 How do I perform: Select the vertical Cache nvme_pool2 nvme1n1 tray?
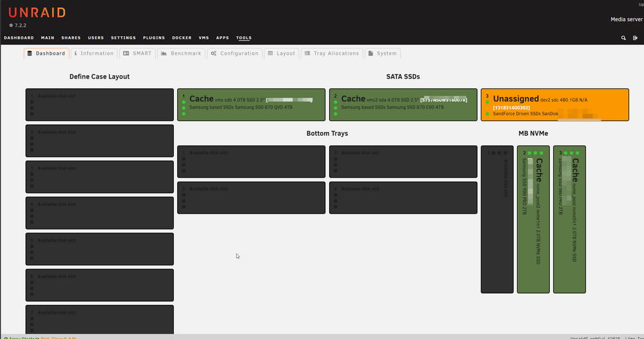point(533,219)
